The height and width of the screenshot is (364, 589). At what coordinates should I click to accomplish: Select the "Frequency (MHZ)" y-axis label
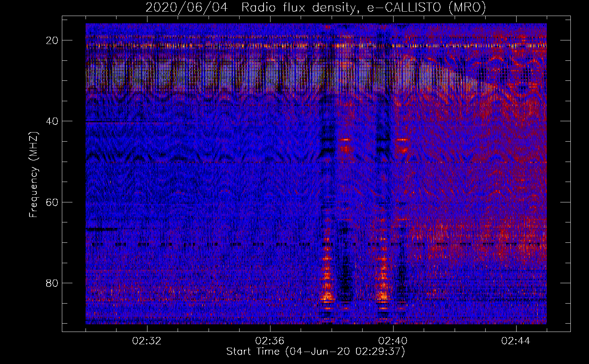(33, 174)
